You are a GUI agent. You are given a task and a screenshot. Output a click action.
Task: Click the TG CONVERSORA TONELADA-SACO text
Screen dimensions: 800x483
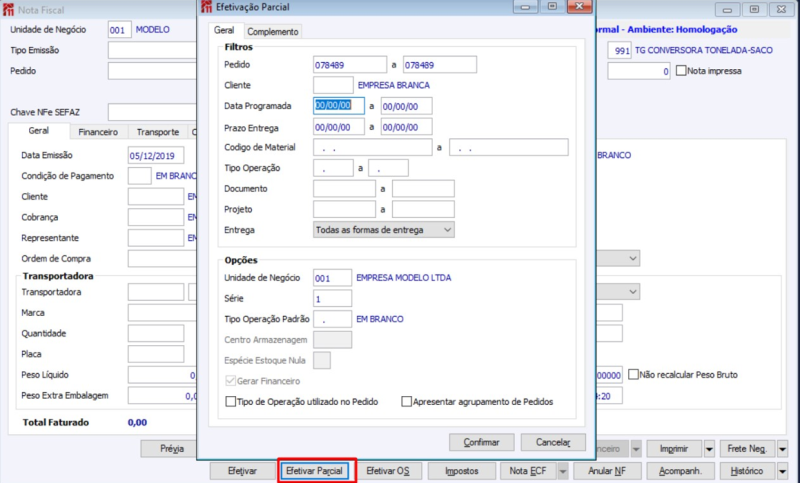[704, 50]
